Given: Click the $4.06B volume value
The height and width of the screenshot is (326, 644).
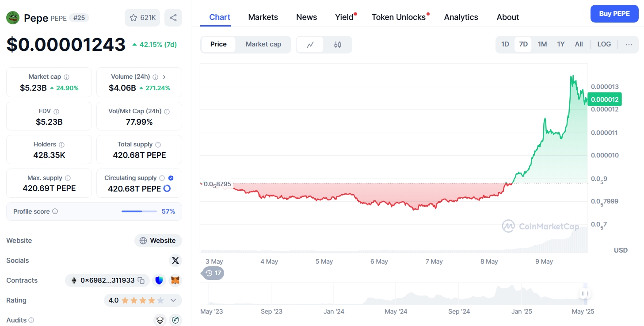Looking at the screenshot, I should [x=122, y=88].
